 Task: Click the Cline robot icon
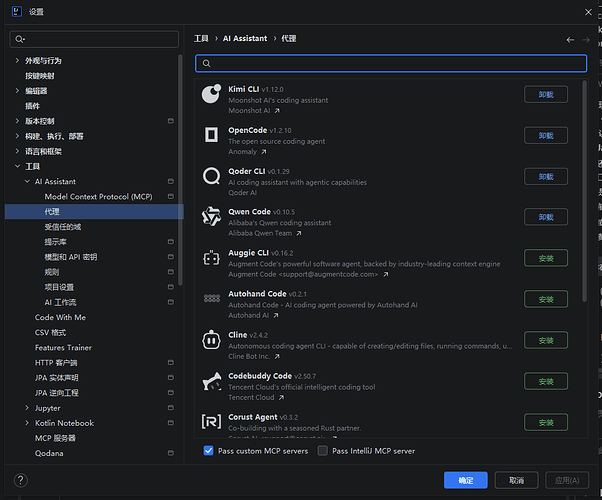pyautogui.click(x=212, y=340)
